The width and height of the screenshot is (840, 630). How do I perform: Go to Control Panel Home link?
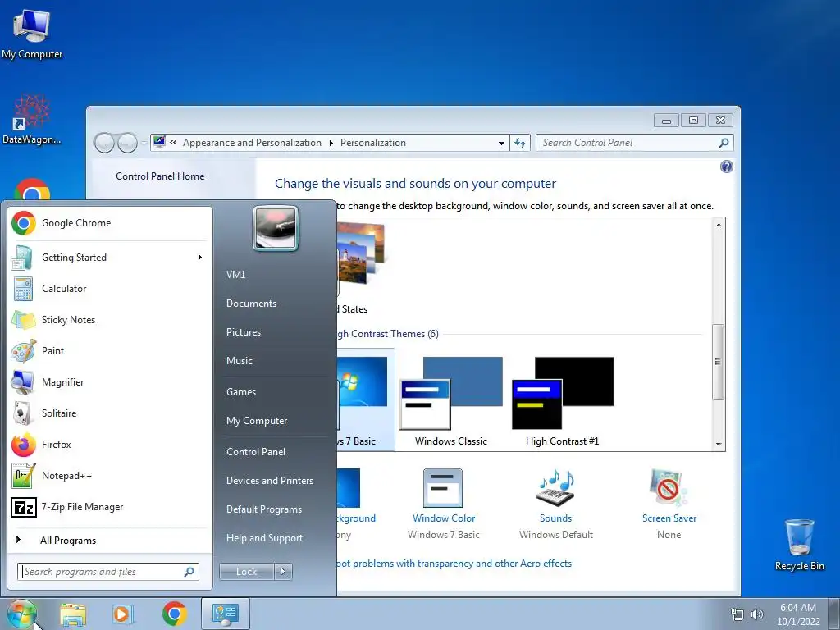coord(160,176)
